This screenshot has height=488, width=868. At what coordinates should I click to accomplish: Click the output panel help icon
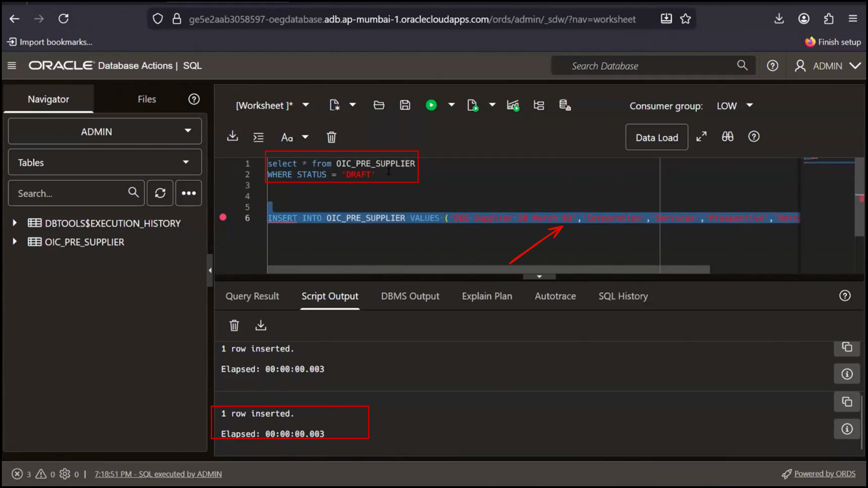[x=844, y=296]
